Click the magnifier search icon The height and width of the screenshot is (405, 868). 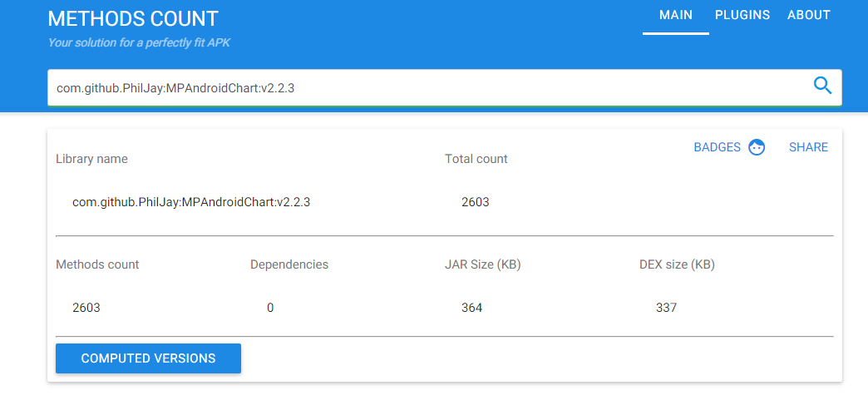[822, 86]
